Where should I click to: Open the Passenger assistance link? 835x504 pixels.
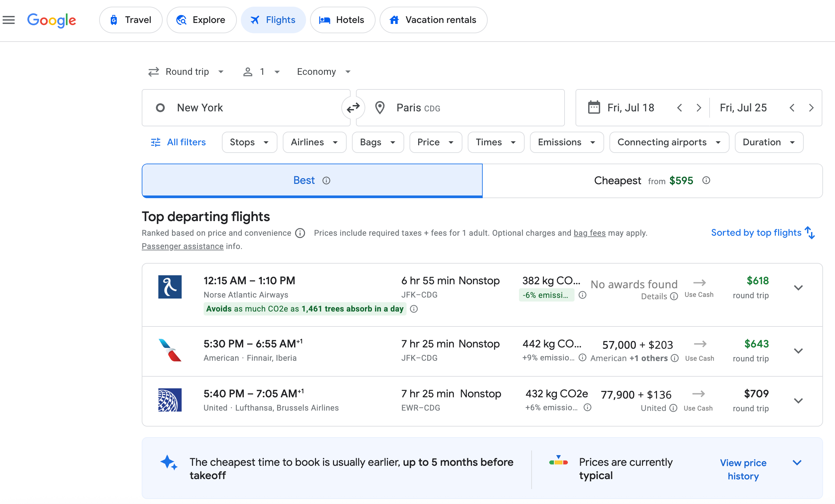pyautogui.click(x=182, y=246)
